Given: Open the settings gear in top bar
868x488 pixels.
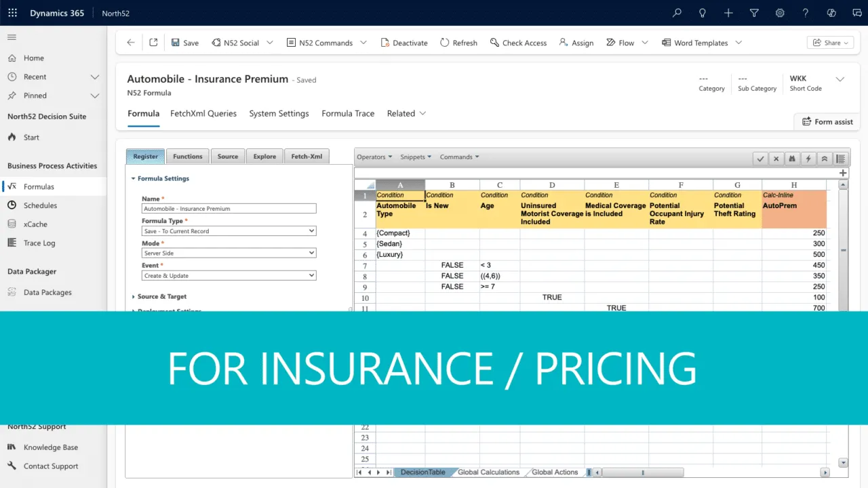Looking at the screenshot, I should point(780,13).
